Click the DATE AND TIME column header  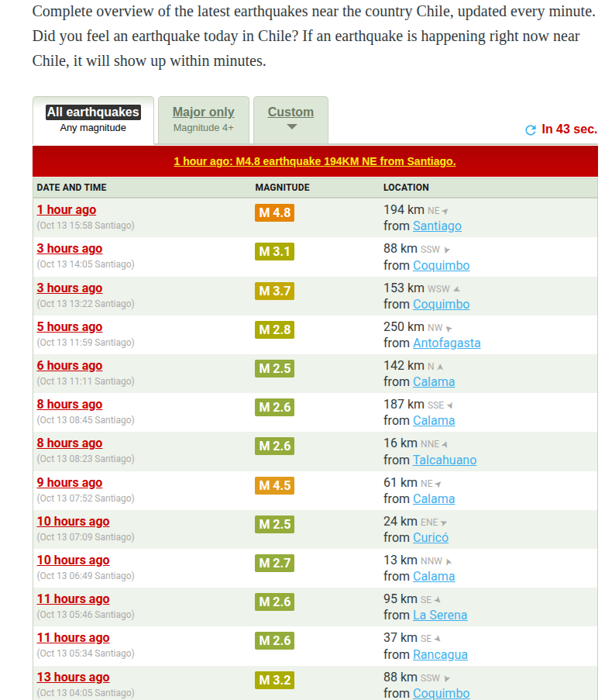(71, 188)
